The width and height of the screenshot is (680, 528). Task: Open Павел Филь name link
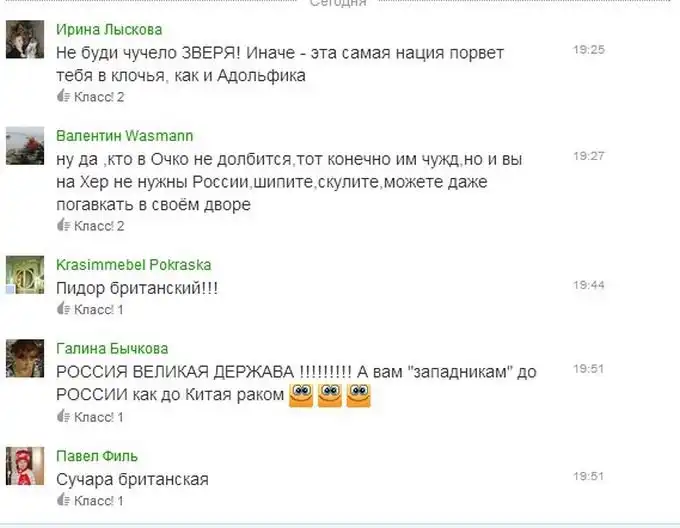(x=97, y=456)
